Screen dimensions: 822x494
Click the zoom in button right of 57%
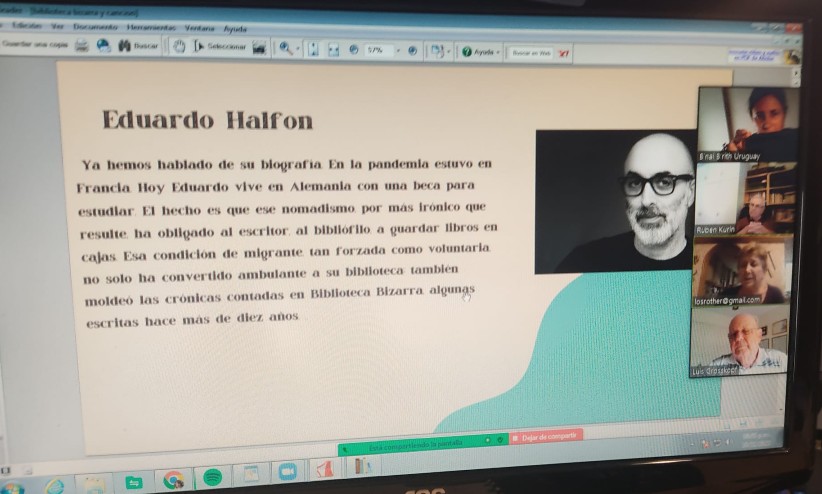point(412,51)
